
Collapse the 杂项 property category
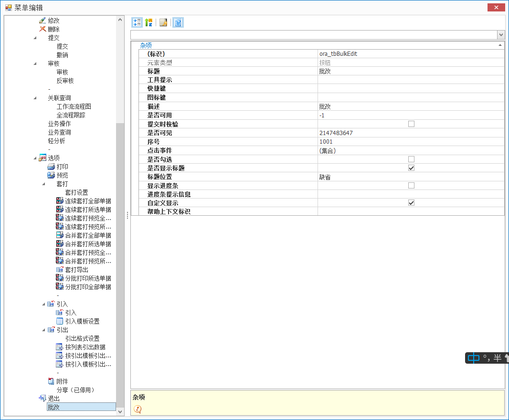(x=500, y=45)
